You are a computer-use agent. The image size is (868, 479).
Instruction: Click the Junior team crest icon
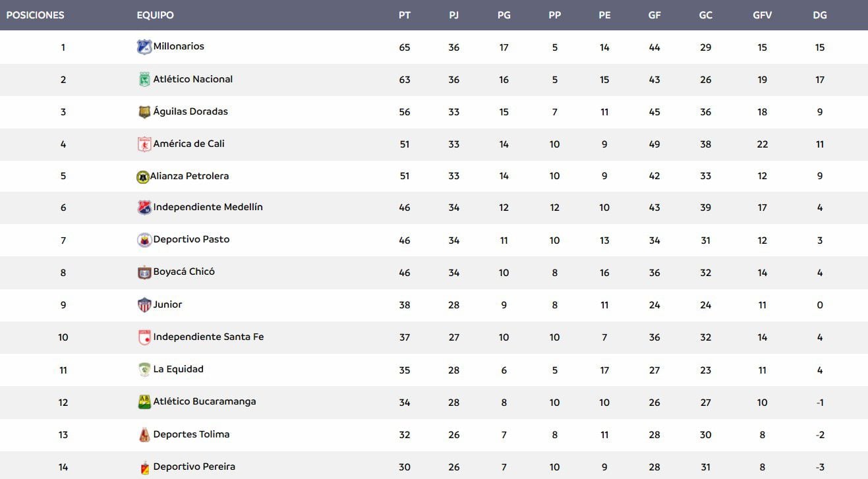pyautogui.click(x=144, y=305)
